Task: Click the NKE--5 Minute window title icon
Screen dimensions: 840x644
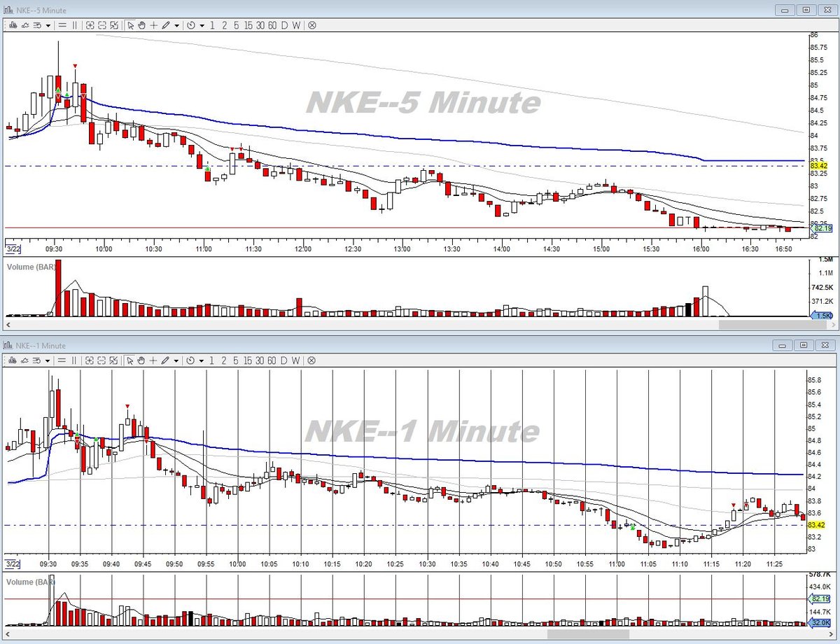Action: point(8,10)
